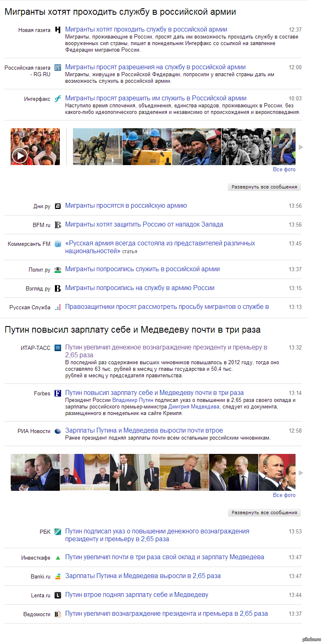Expand all messages under migrants story
Viewport: 323px width, 644px height.
coord(264,187)
